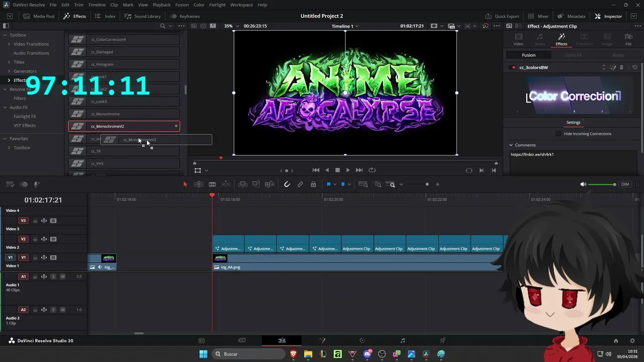Play the timeline forward

pos(348,170)
